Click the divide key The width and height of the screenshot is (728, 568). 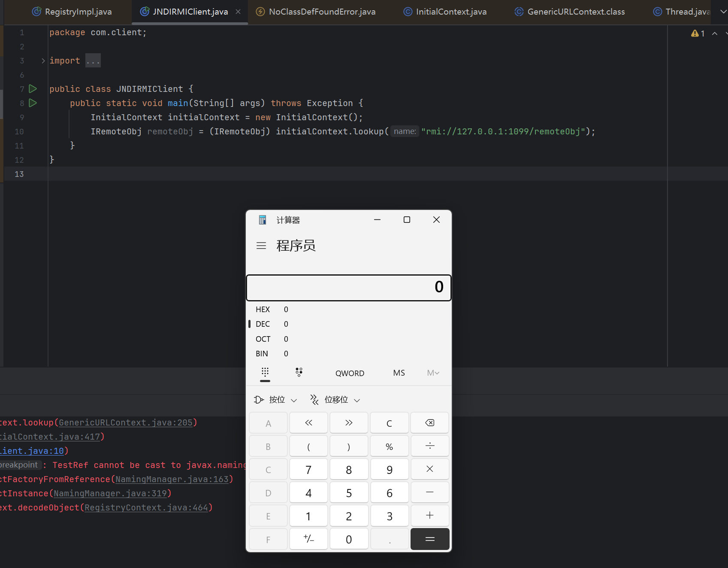[x=430, y=446]
